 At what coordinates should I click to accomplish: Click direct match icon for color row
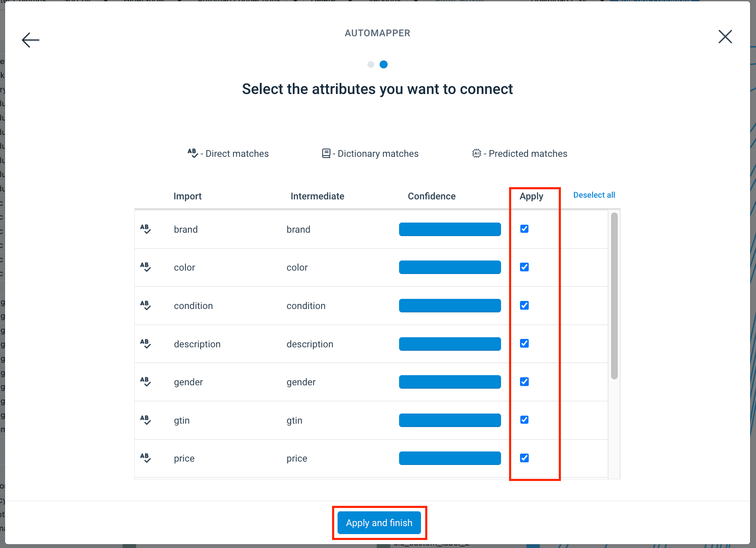[145, 267]
